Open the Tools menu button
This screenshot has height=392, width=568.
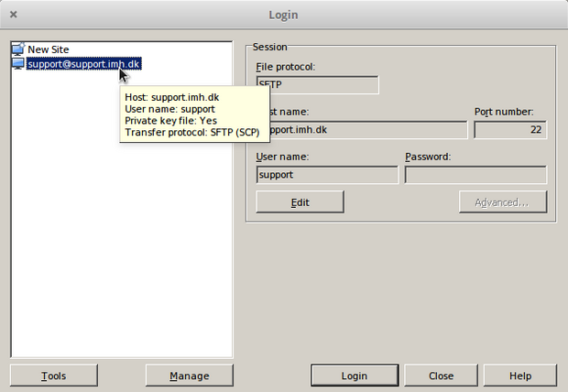point(54,376)
